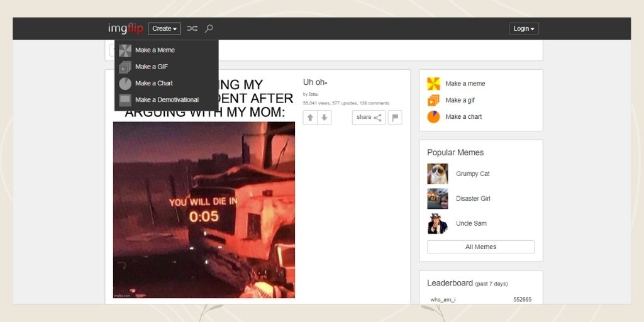Click the truck meme image
Viewport: 644px width, 322px height.
[204, 210]
